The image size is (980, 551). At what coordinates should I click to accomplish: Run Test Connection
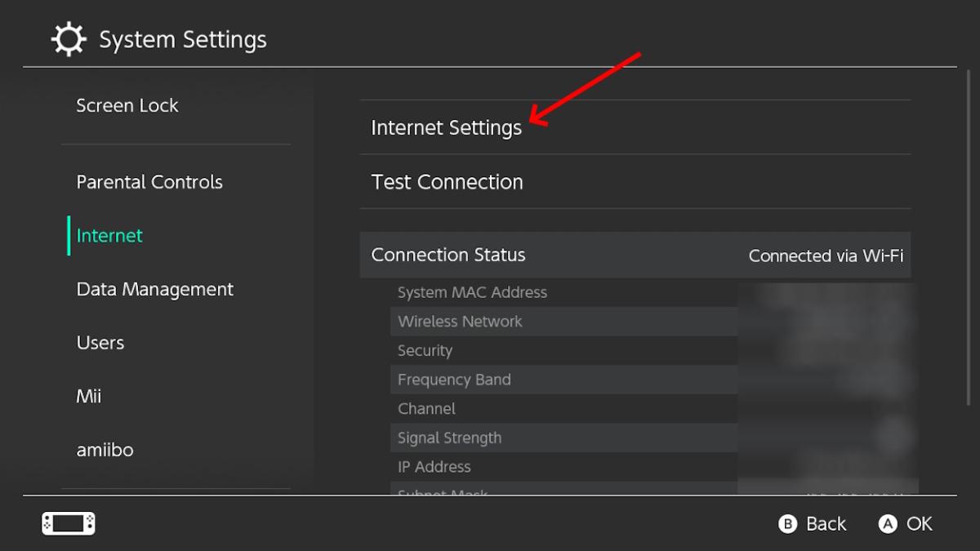tap(448, 182)
